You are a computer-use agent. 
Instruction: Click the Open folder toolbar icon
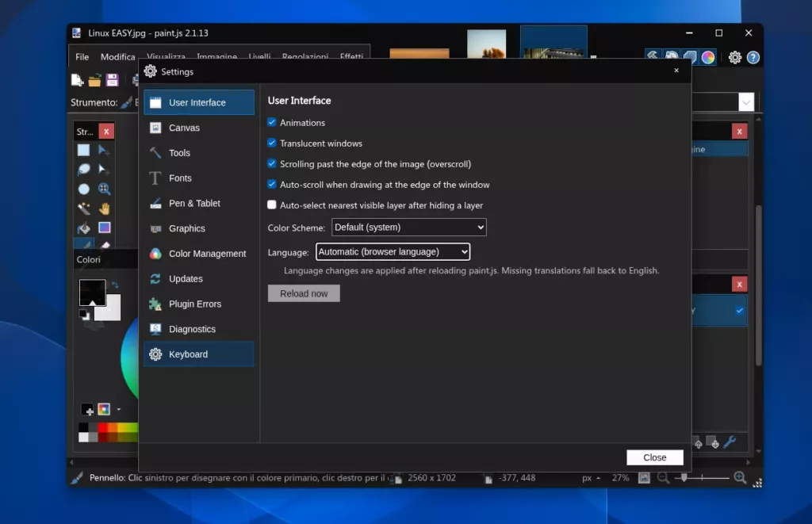click(94, 80)
